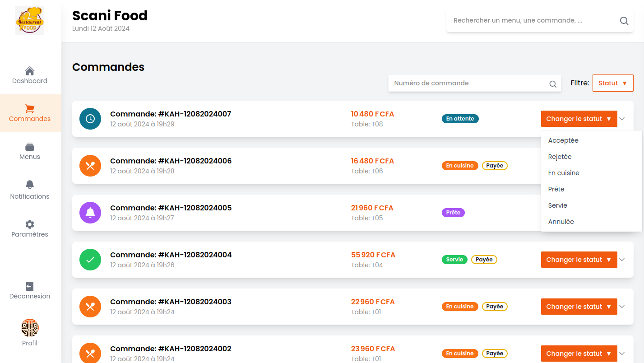
Task: Open Changer le statut for order KAH-12082024002
Action: click(x=579, y=354)
